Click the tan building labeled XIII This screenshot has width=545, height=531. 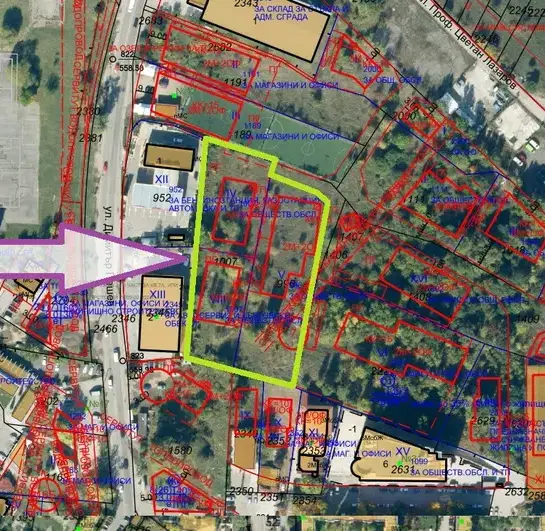[x=161, y=313]
